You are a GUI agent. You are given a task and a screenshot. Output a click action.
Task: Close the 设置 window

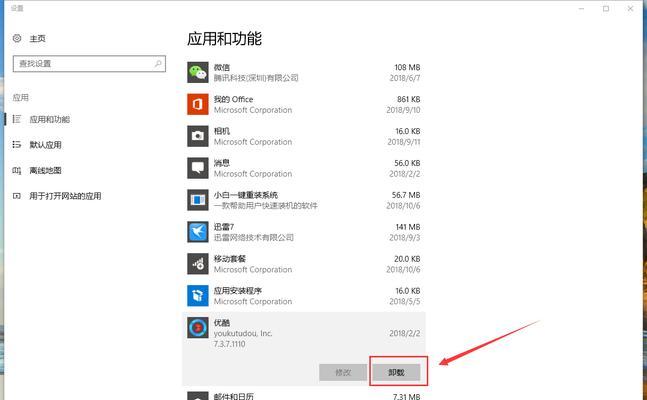coord(630,8)
